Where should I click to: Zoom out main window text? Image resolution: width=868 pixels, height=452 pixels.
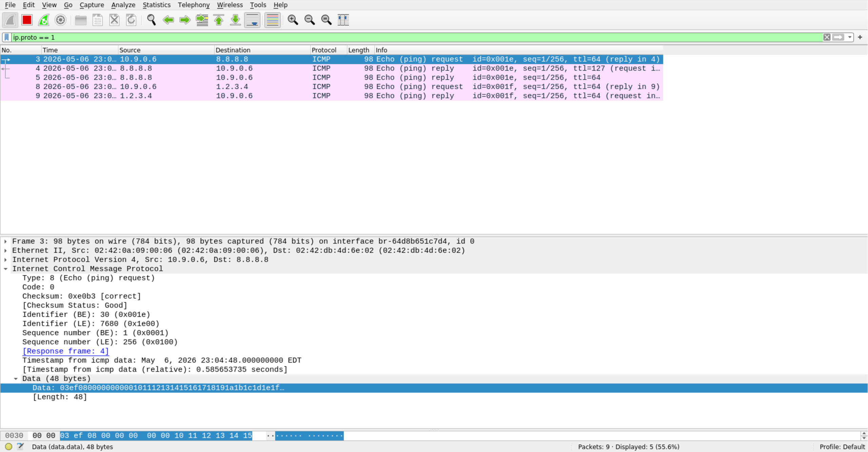click(310, 20)
